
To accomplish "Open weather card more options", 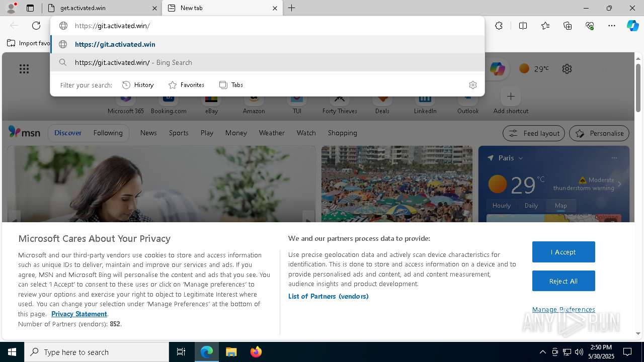I will (x=614, y=158).
